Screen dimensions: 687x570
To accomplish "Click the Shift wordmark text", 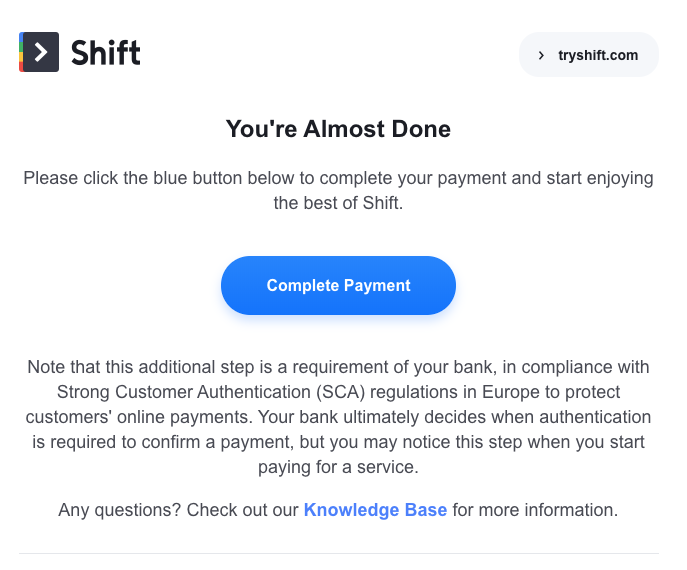I will [x=106, y=53].
